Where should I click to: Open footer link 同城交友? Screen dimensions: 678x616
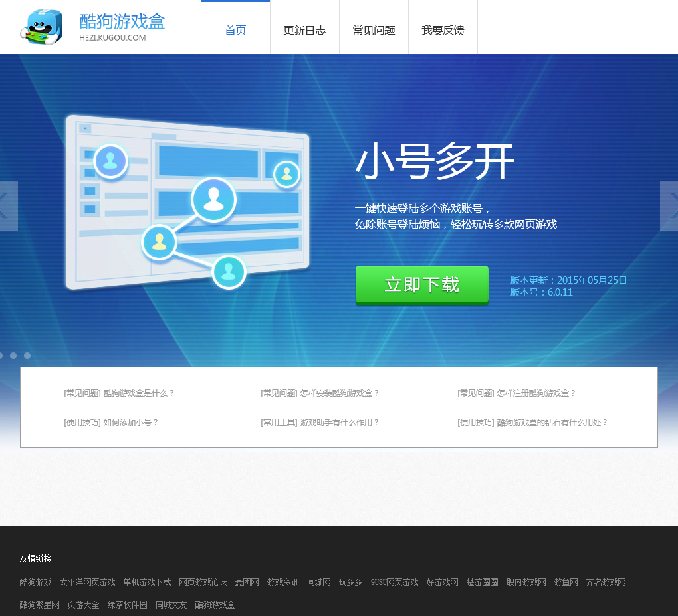[171, 605]
